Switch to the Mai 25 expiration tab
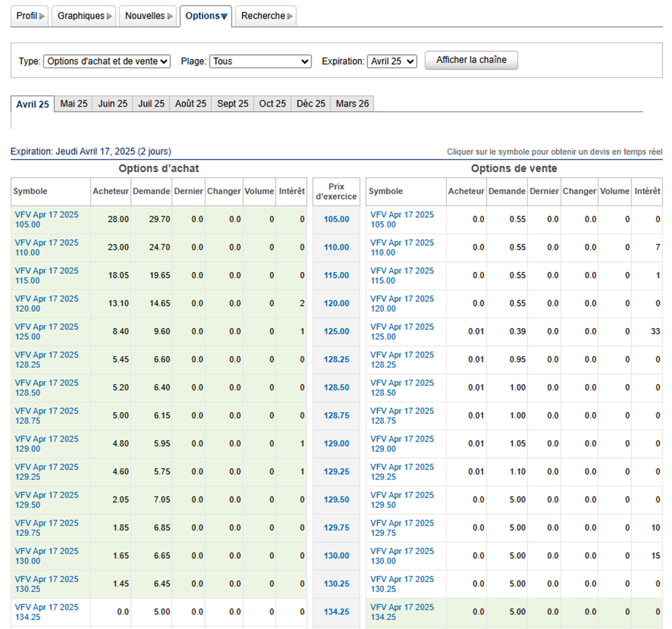This screenshot has height=629, width=672. (74, 104)
